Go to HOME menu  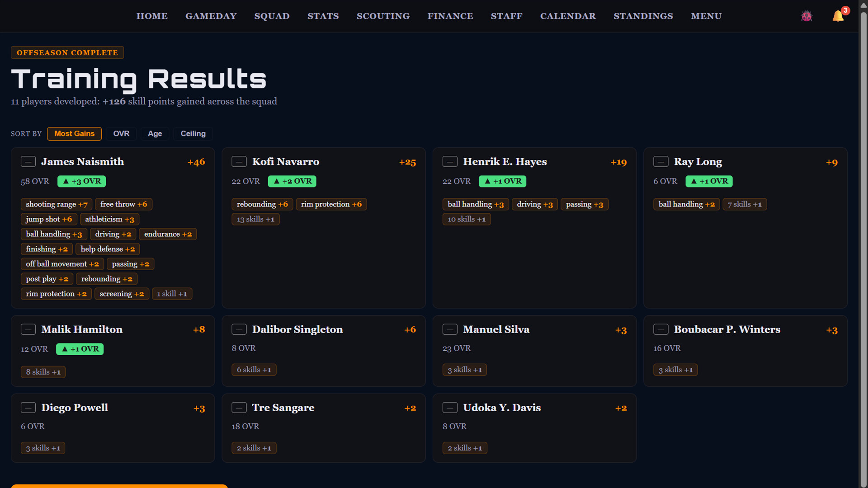point(152,16)
